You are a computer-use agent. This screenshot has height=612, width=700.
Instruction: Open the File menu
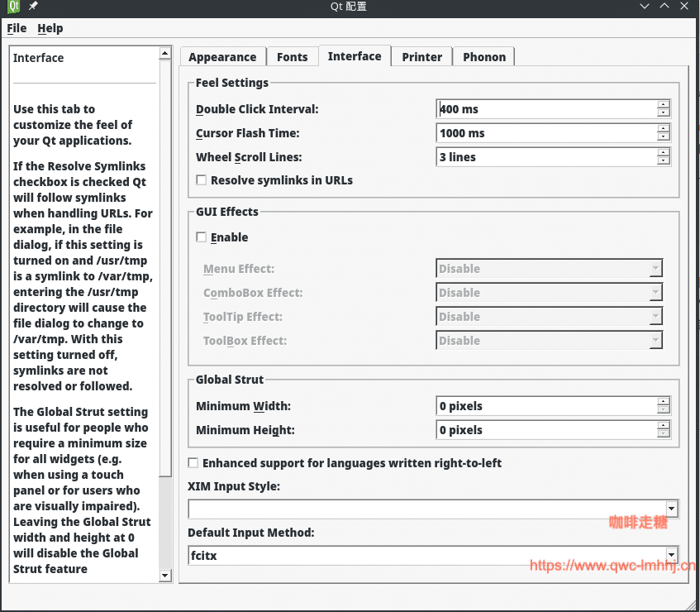pos(17,28)
